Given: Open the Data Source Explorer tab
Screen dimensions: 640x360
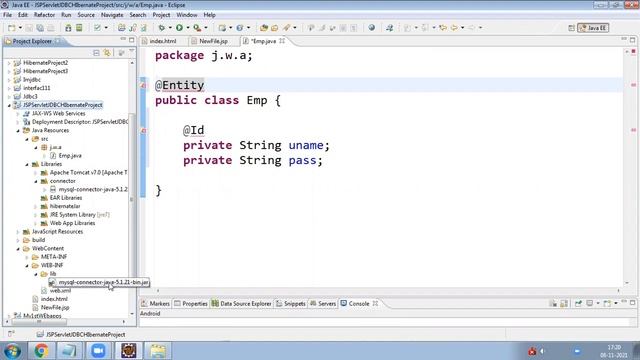Looking at the screenshot, I should (x=241, y=304).
